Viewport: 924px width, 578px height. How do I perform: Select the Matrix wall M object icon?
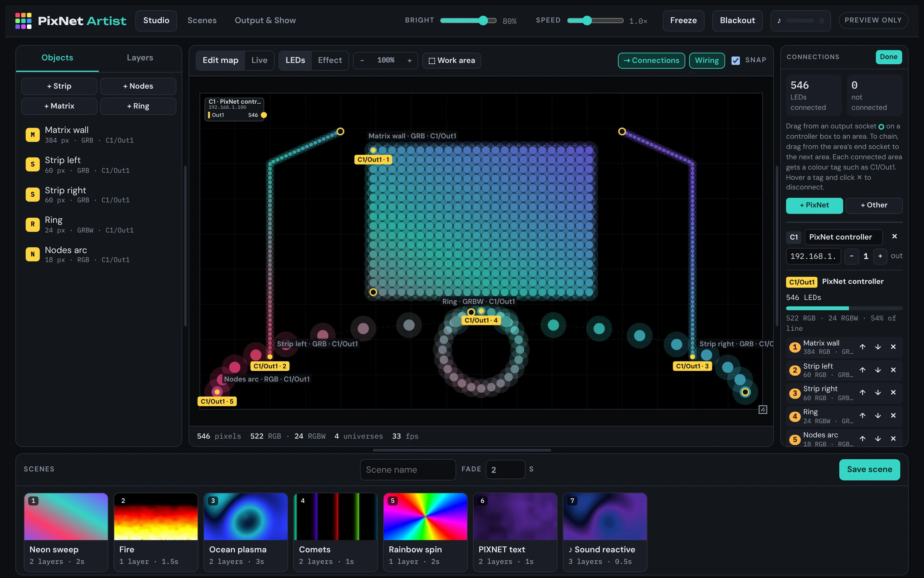pyautogui.click(x=33, y=135)
